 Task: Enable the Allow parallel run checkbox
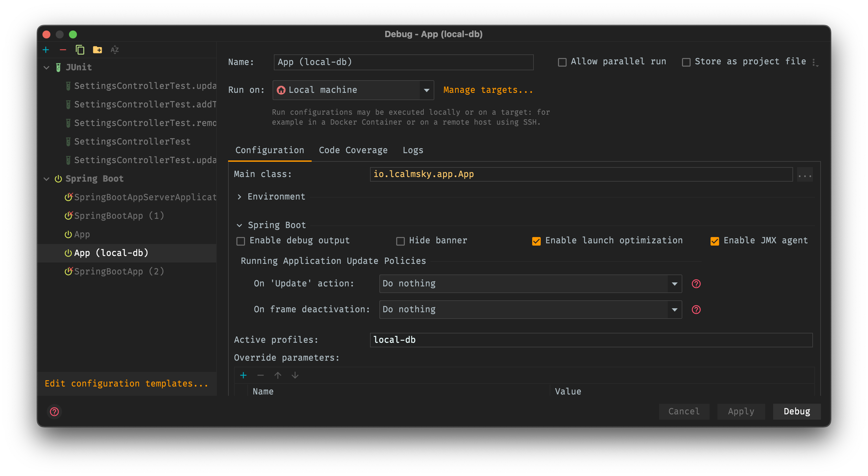pyautogui.click(x=562, y=62)
